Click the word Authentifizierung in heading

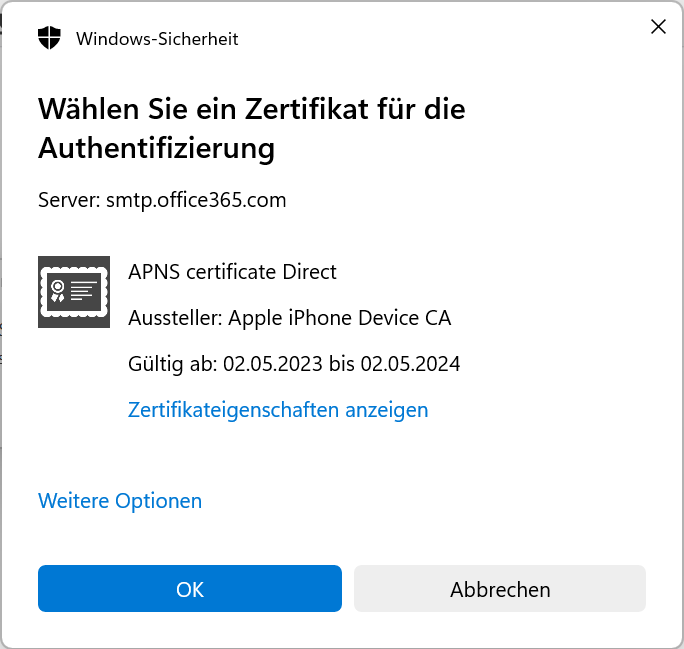coord(157,149)
